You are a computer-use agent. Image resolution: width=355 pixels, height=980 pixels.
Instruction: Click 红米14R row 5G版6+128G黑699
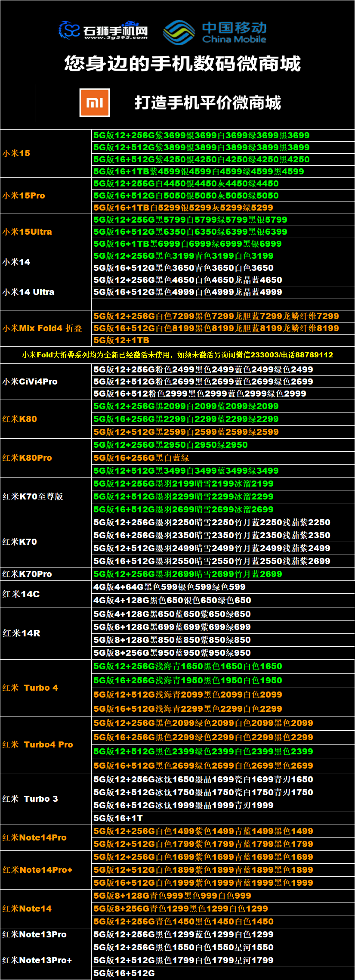tap(223, 627)
